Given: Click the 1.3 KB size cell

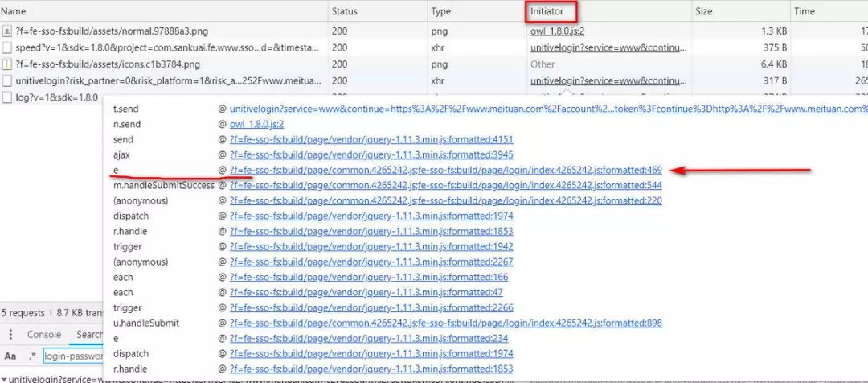Looking at the screenshot, I should (772, 31).
